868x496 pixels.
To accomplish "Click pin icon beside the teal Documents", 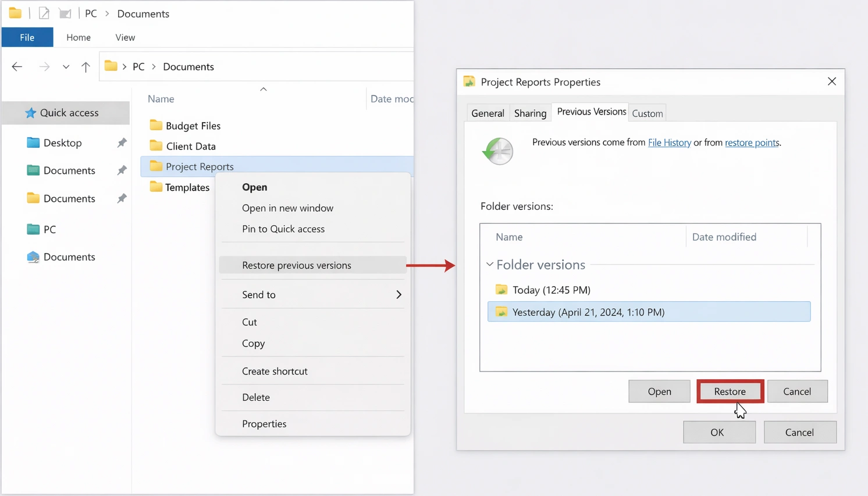I will click(x=122, y=170).
